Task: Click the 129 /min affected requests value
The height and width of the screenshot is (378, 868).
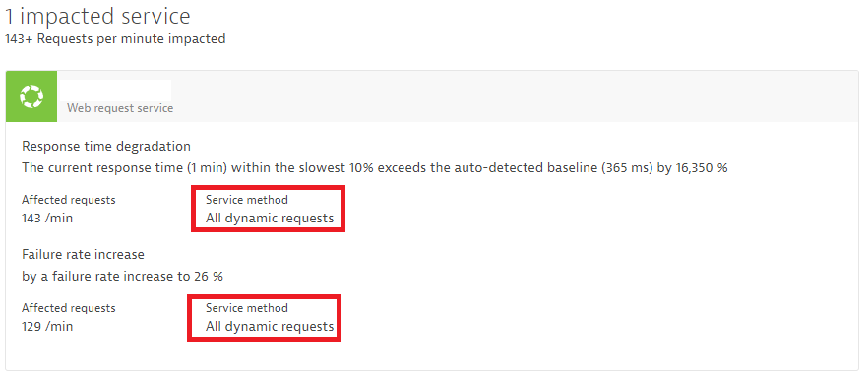Action: tap(47, 327)
